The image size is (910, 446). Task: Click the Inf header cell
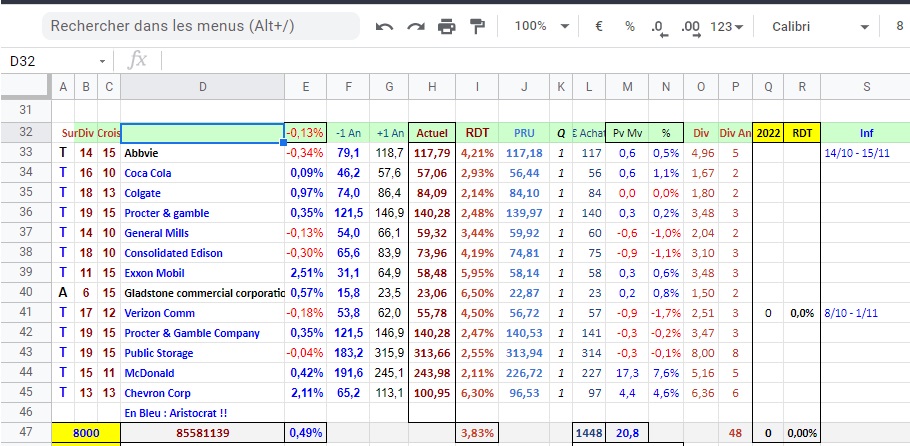tap(865, 133)
